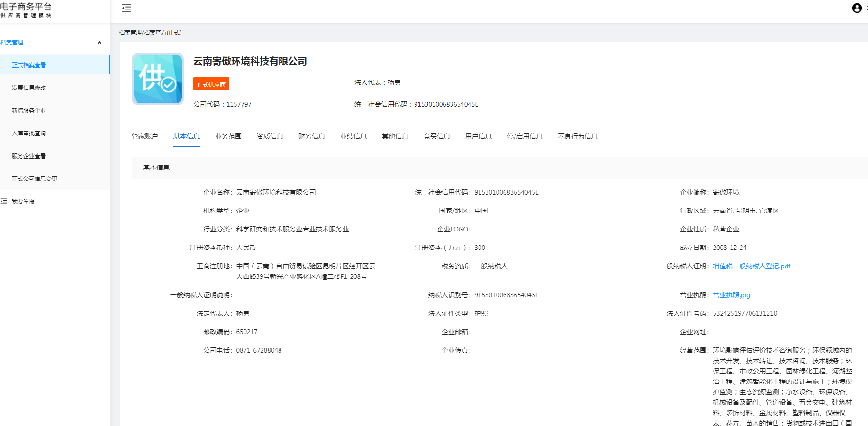This screenshot has width=868, height=426.
Task: Select the 我要举报 menu entry
Action: click(x=23, y=202)
